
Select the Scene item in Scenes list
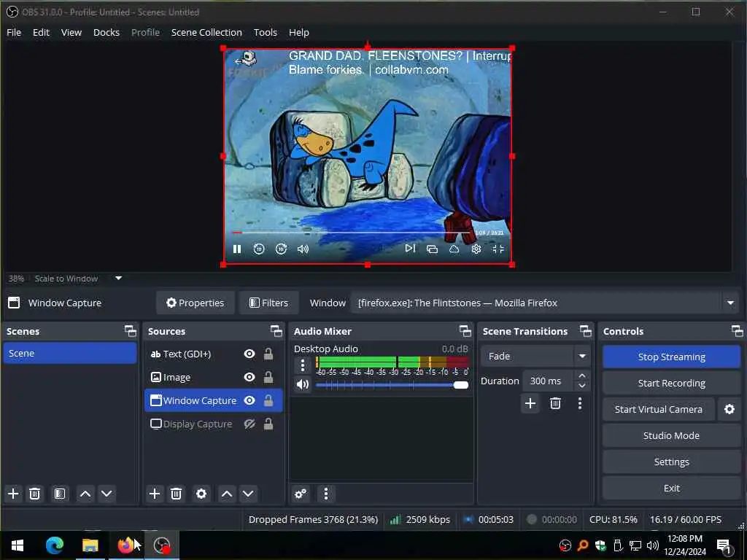pos(70,354)
